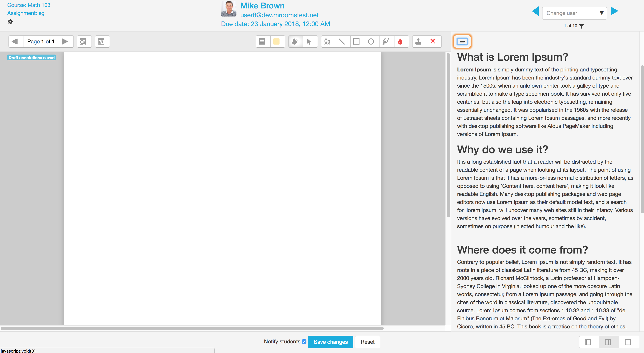Go to previous user with left arrow
The image size is (644, 353).
535,11
